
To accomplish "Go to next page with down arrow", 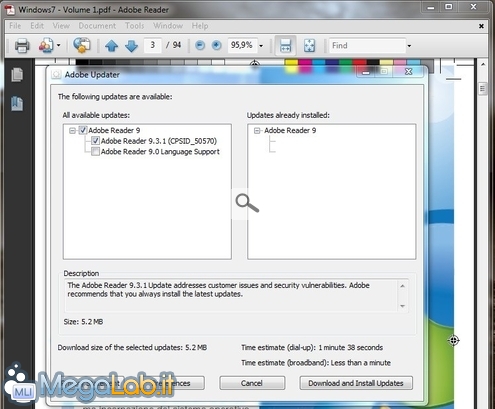I will pyautogui.click(x=131, y=46).
